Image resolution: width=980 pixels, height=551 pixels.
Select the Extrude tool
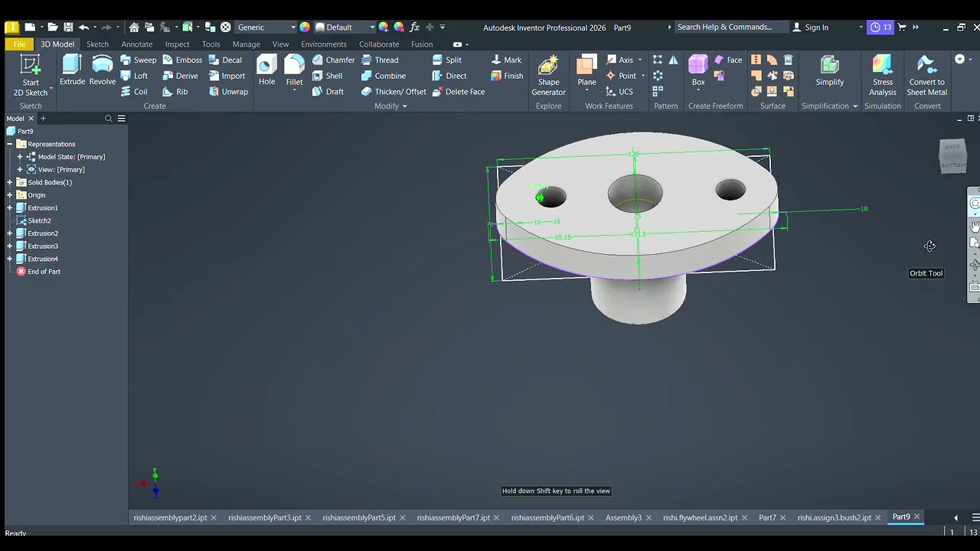coord(73,70)
